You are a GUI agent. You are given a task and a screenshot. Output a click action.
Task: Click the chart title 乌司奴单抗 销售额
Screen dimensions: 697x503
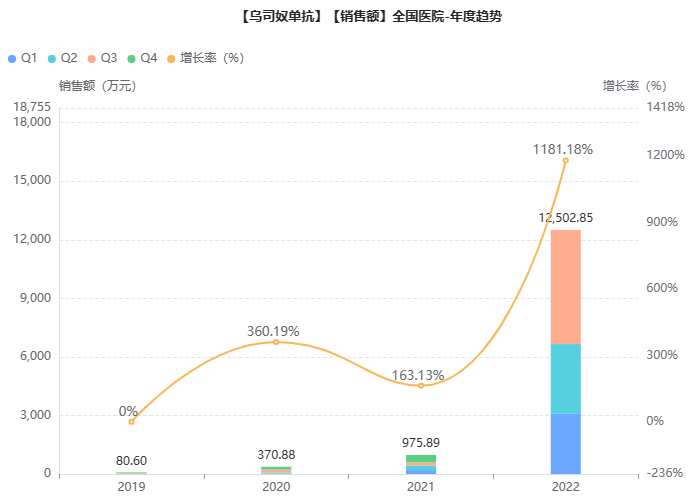(351, 17)
